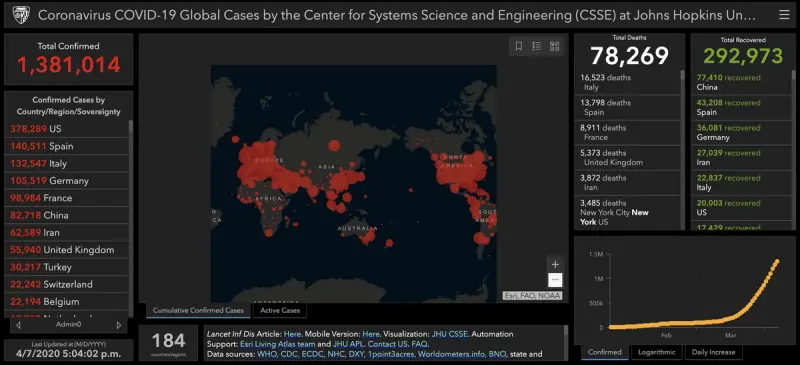This screenshot has width=800, height=365.
Task: Click Italy 16,523 deaths entry
Action: tap(628, 82)
